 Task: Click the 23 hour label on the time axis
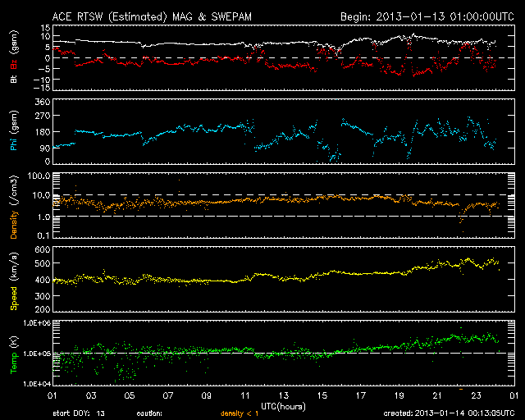point(476,396)
